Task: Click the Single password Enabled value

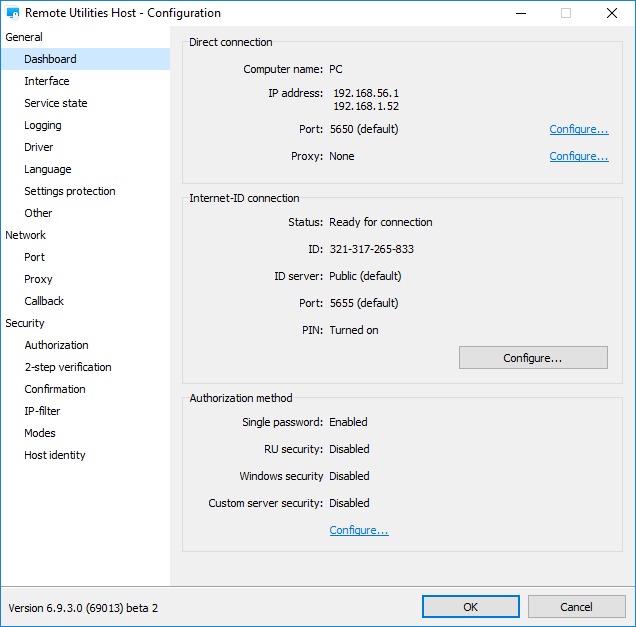Action: pos(348,422)
